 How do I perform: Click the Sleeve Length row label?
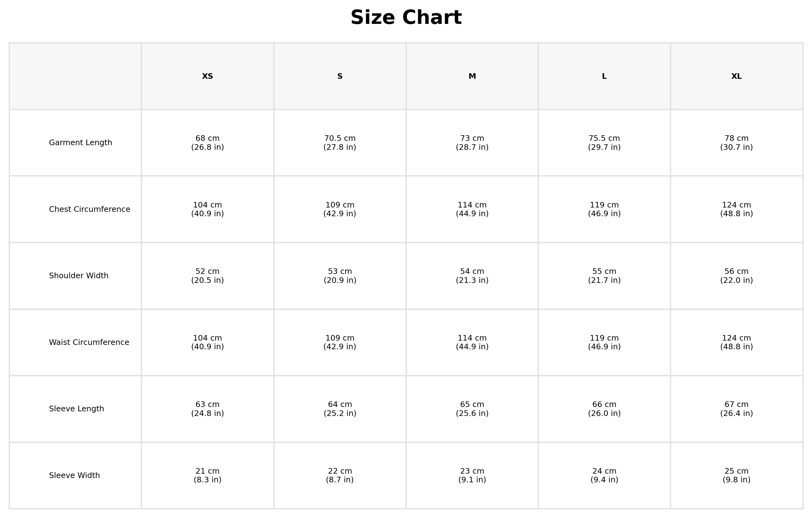pyautogui.click(x=77, y=409)
